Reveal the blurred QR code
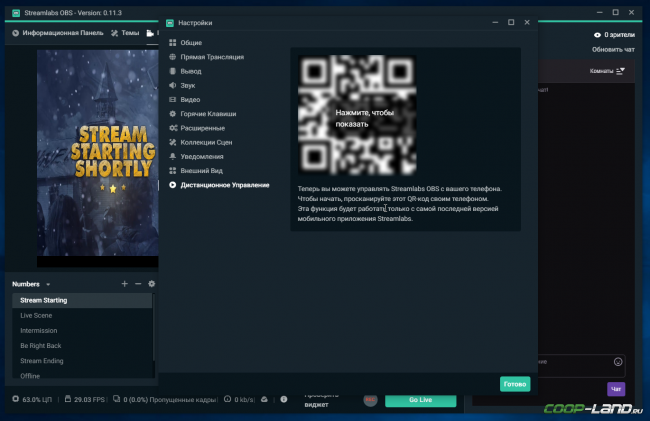The width and height of the screenshot is (650, 421). (x=357, y=115)
